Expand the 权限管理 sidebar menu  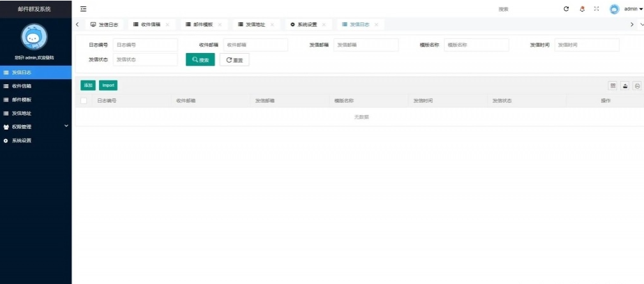point(35,127)
